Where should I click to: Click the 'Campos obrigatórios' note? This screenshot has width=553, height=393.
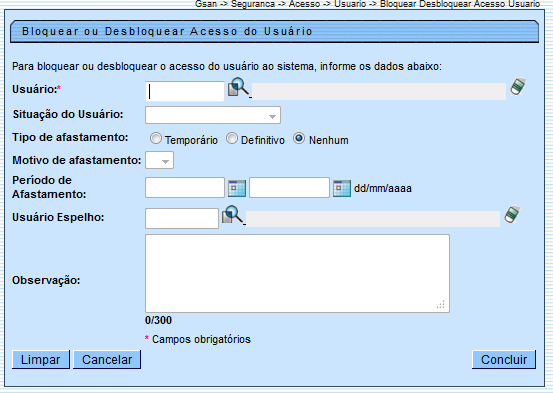[x=201, y=339]
